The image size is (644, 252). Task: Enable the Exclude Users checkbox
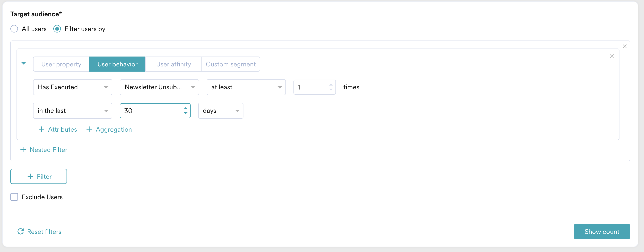14,197
